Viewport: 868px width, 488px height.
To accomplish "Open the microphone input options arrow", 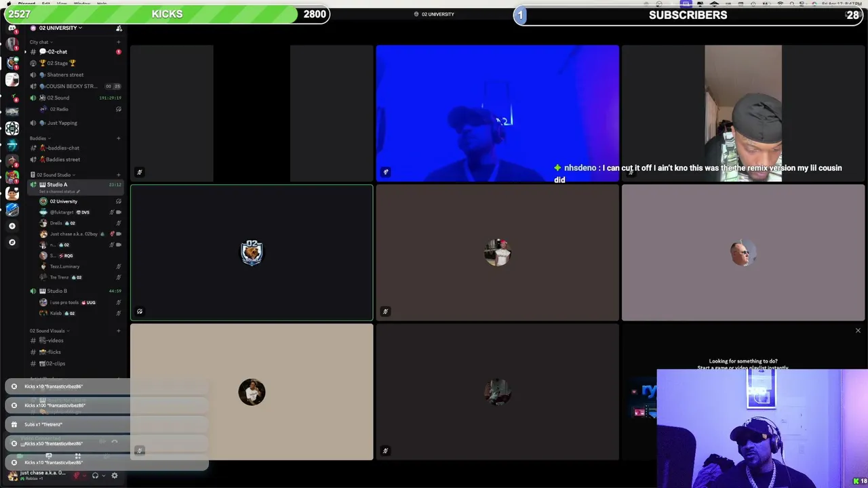I will tap(85, 476).
